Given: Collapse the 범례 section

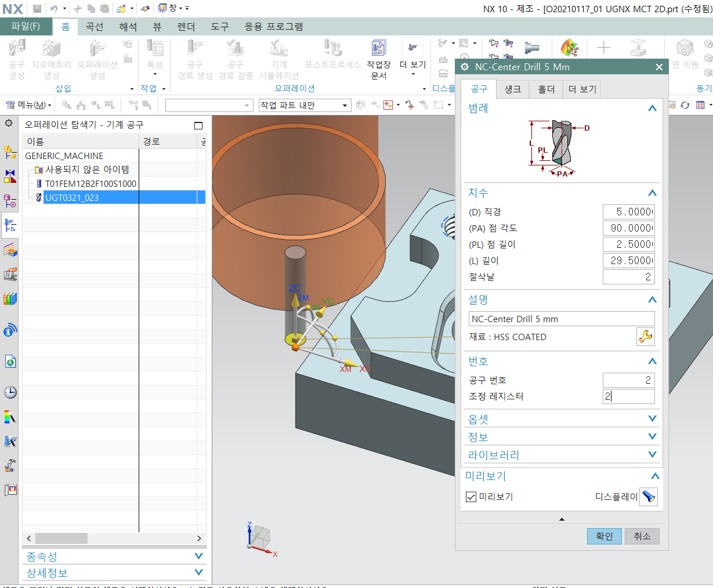Looking at the screenshot, I should pyautogui.click(x=652, y=108).
